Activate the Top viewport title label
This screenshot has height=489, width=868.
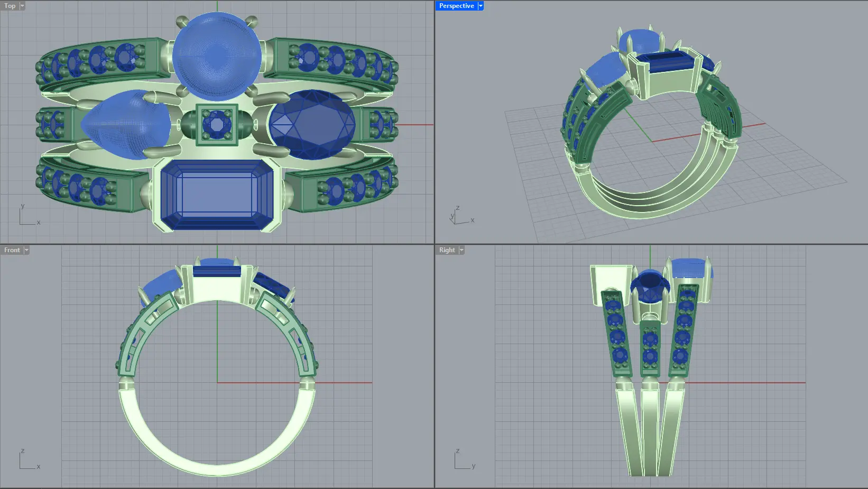coord(10,6)
